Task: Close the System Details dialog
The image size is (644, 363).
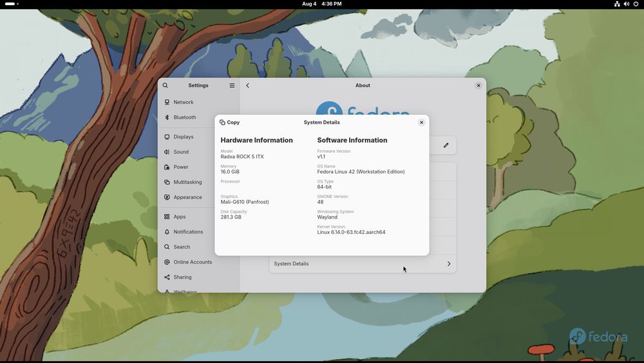Action: pos(421,123)
